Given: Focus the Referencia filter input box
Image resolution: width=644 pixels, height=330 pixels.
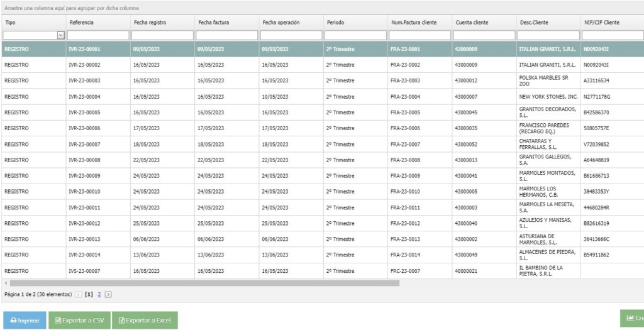Looking at the screenshot, I should (98, 35).
